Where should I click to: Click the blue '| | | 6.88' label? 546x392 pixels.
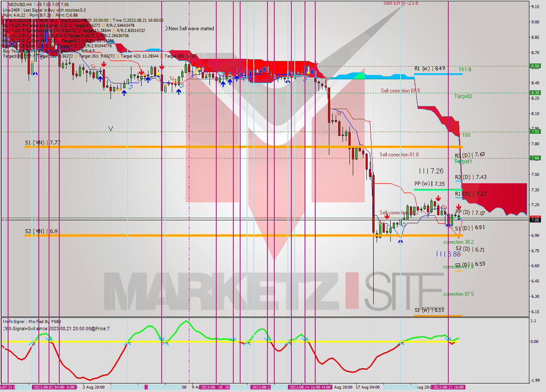tap(448, 254)
